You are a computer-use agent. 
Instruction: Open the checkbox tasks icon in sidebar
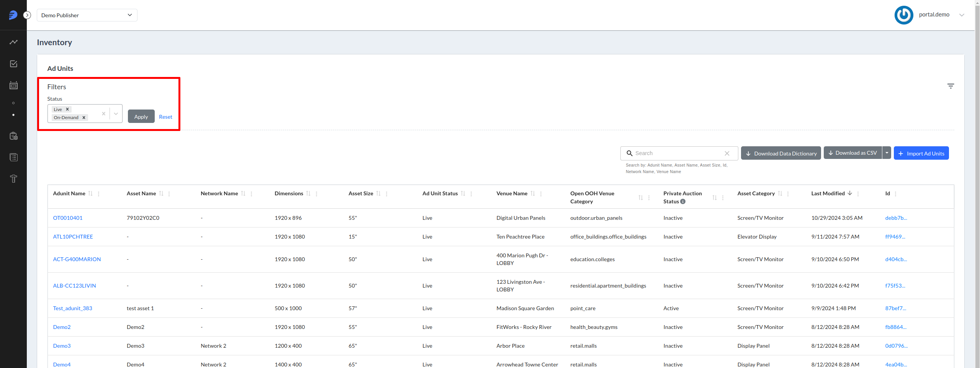(13, 64)
